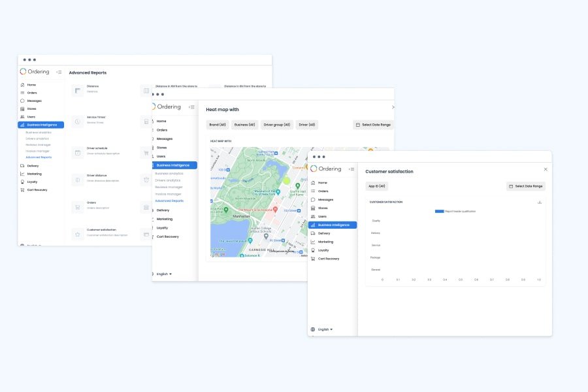Click Stores icon in Customer satisfaction window sidebar

[x=313, y=208]
